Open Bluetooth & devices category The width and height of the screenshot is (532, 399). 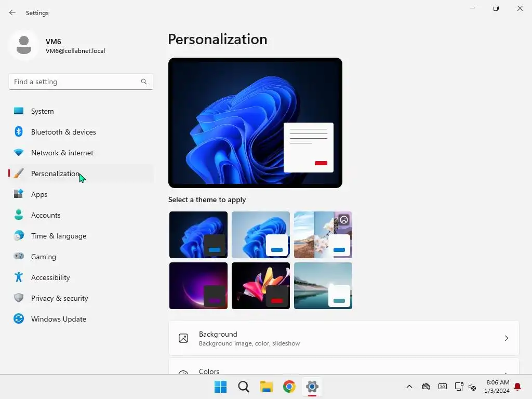(81, 132)
